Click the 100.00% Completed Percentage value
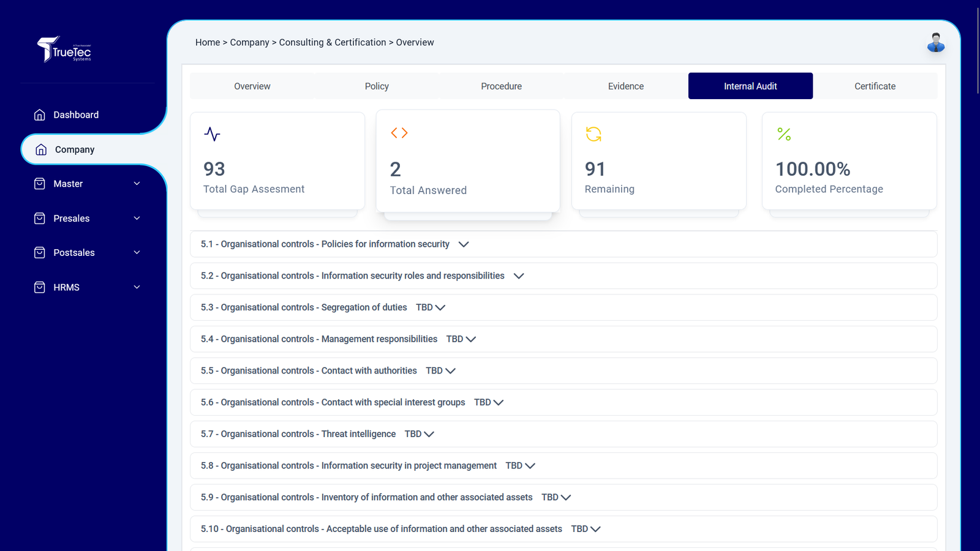The width and height of the screenshot is (980, 551). (x=813, y=169)
